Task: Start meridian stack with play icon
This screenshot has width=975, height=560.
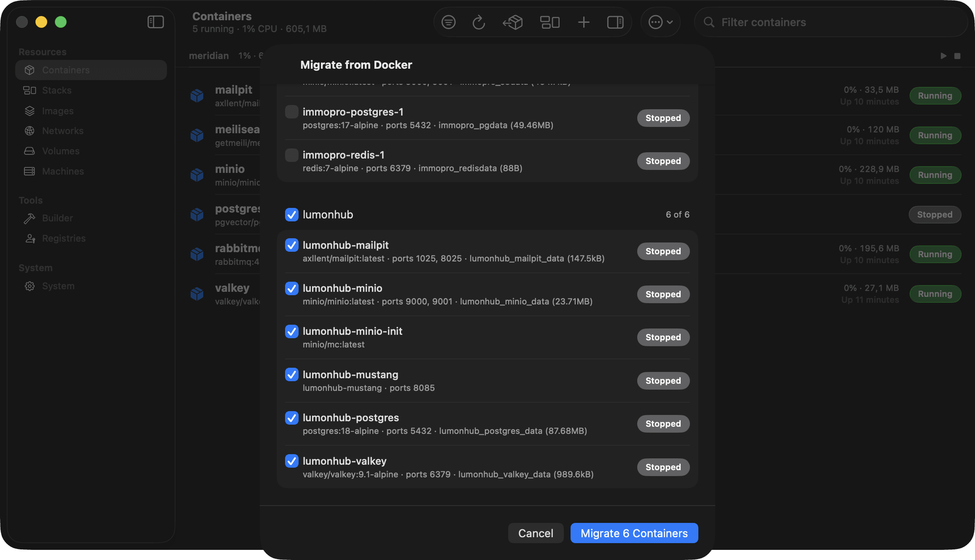Action: 943,56
